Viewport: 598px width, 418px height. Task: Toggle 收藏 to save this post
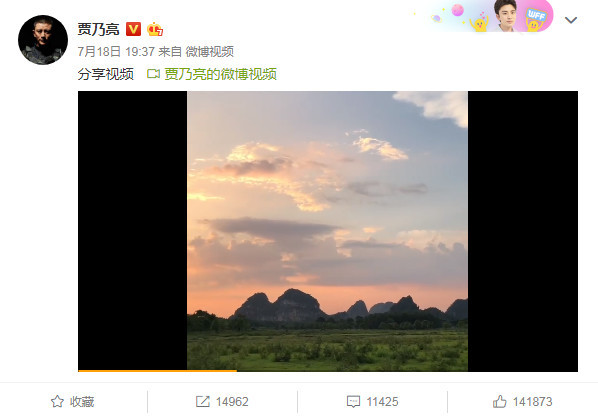click(x=73, y=402)
